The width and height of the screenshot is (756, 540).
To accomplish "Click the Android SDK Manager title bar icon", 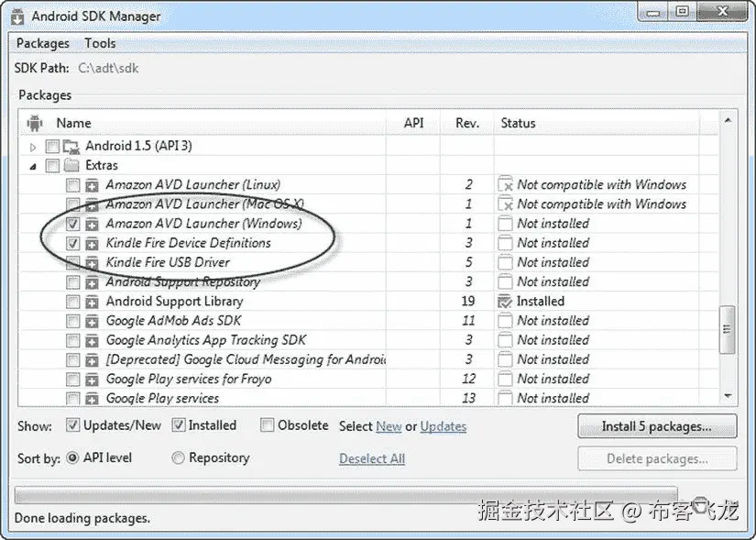I will point(17,17).
